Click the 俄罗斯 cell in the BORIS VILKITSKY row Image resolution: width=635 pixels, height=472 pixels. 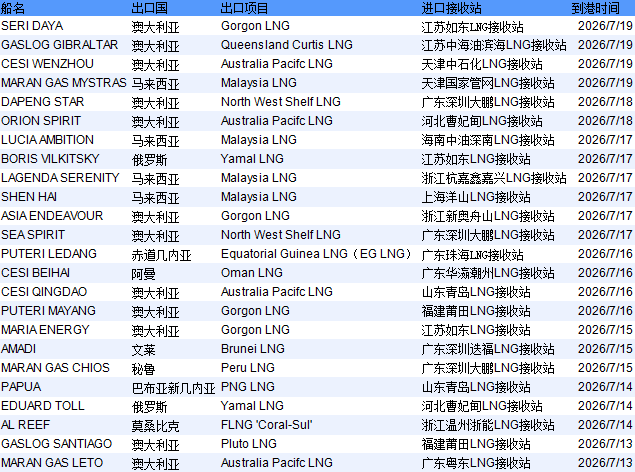(x=149, y=160)
